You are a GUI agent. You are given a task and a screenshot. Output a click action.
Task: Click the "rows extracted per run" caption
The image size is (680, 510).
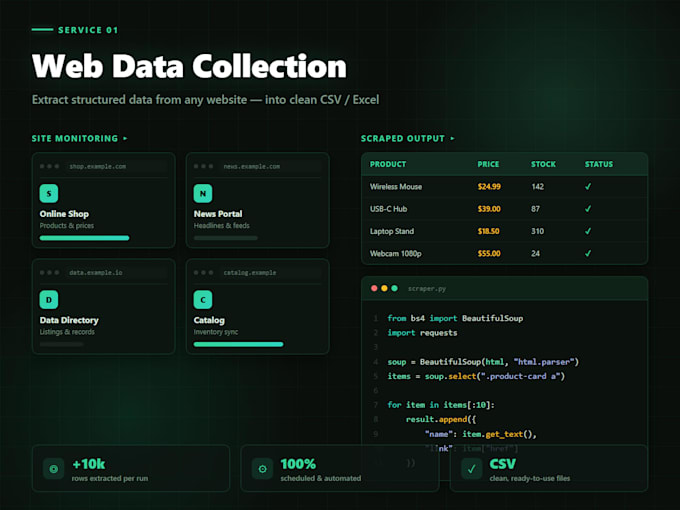[x=110, y=478]
